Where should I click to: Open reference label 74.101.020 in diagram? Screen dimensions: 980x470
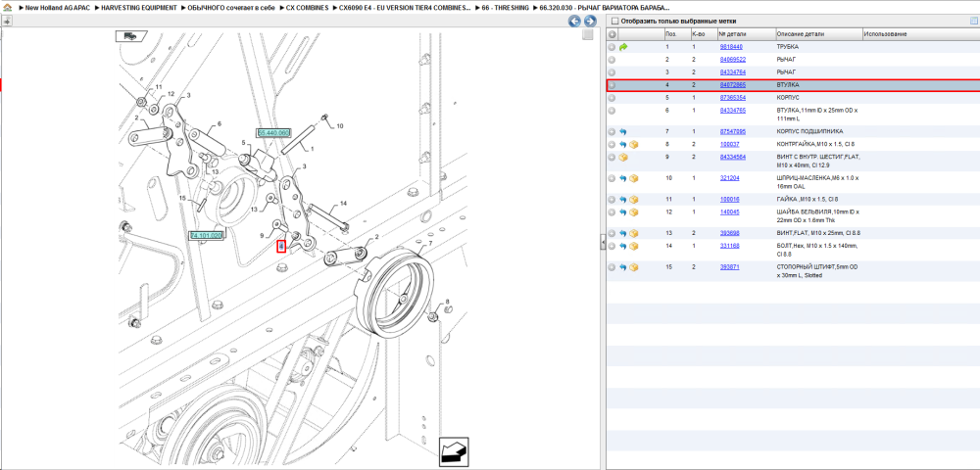click(206, 235)
